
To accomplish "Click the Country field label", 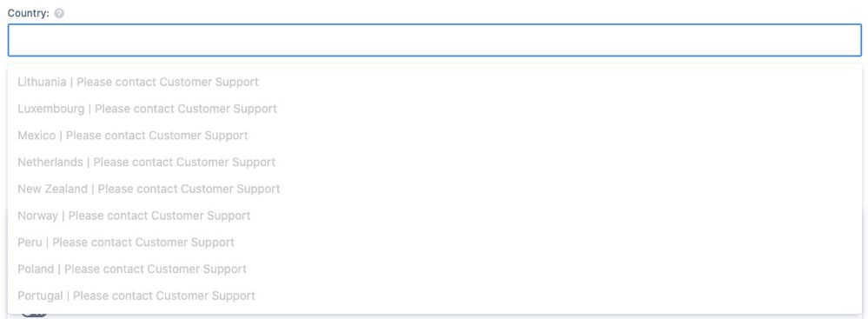I will [28, 14].
